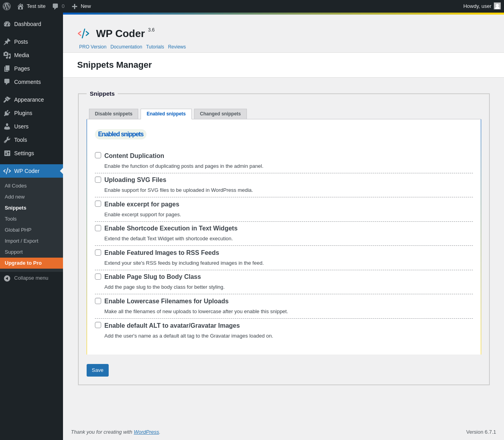Click the Dashboard menu label

[x=28, y=24]
